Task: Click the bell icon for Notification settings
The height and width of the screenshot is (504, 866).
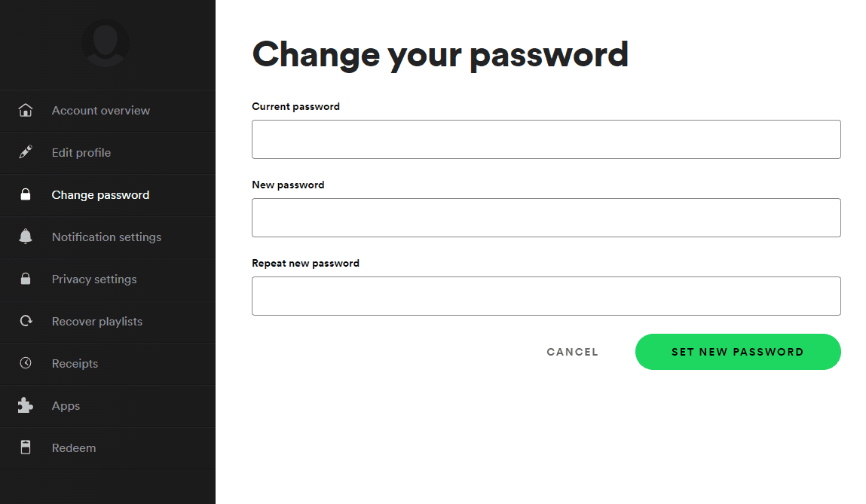Action: click(x=26, y=237)
